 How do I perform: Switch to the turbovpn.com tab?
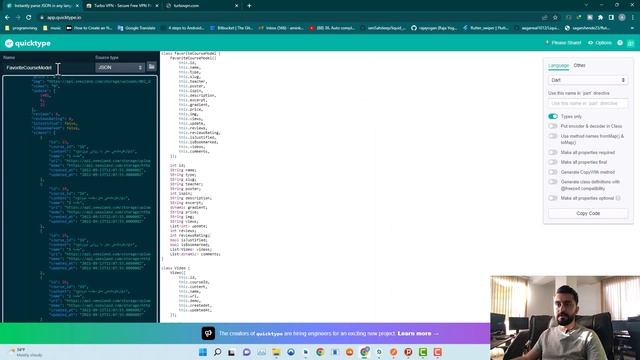202,6
